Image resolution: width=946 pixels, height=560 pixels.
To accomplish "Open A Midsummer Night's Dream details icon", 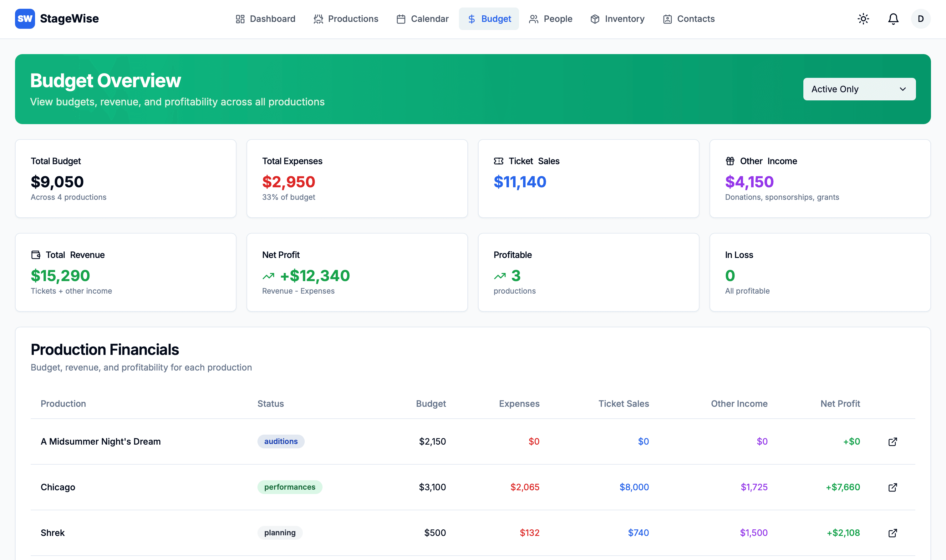I will [893, 441].
